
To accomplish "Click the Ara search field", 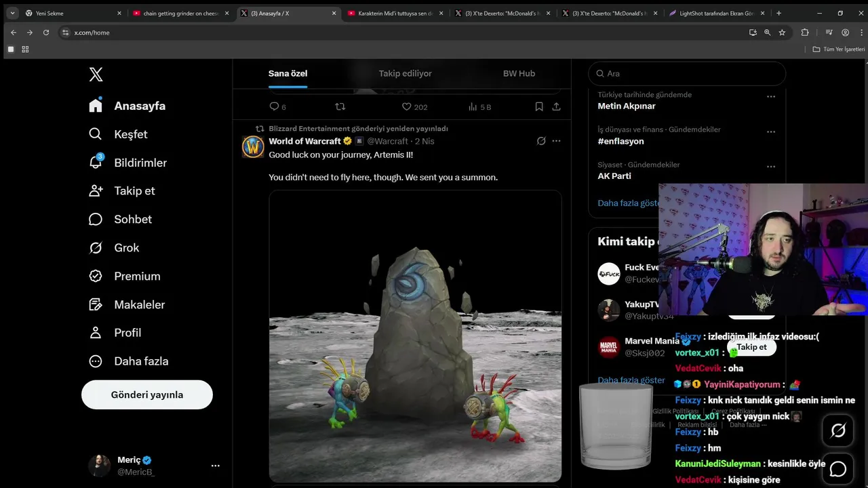I will [x=687, y=73].
